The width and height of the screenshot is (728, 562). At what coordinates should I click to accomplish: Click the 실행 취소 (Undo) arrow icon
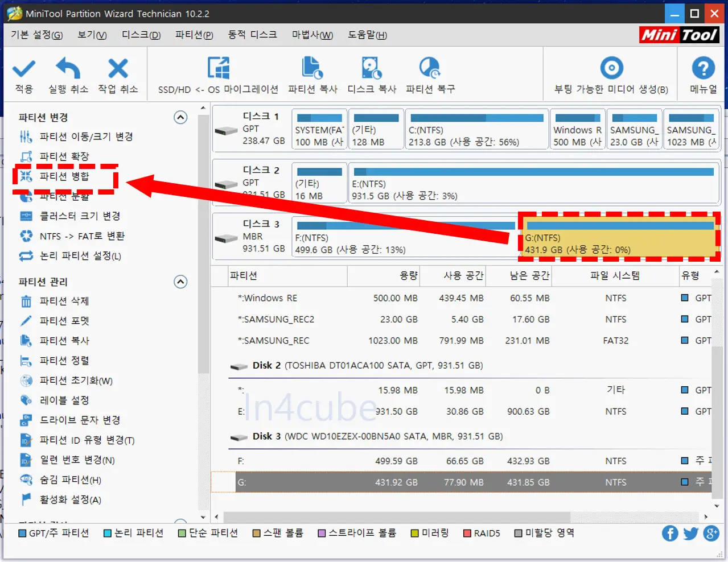pyautogui.click(x=68, y=68)
